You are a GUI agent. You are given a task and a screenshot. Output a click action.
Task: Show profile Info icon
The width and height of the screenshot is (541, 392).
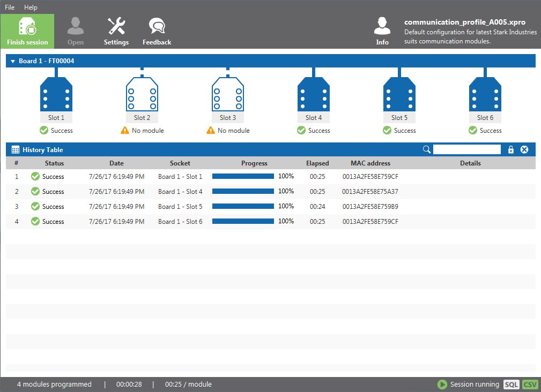point(382,26)
